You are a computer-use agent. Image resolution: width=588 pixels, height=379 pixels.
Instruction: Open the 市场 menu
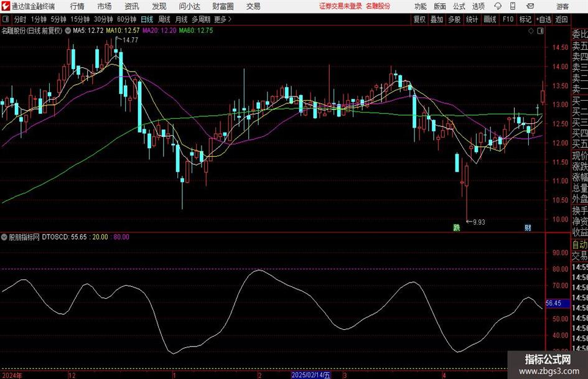[x=105, y=6]
